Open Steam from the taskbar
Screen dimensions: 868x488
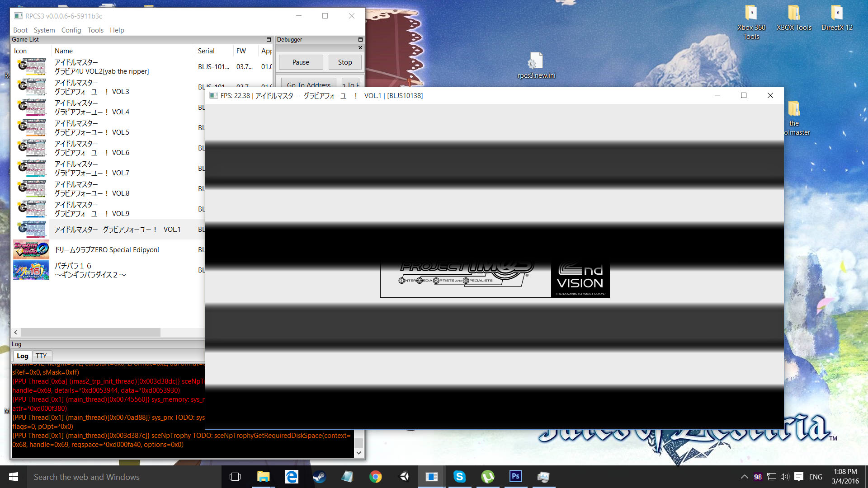coord(319,477)
